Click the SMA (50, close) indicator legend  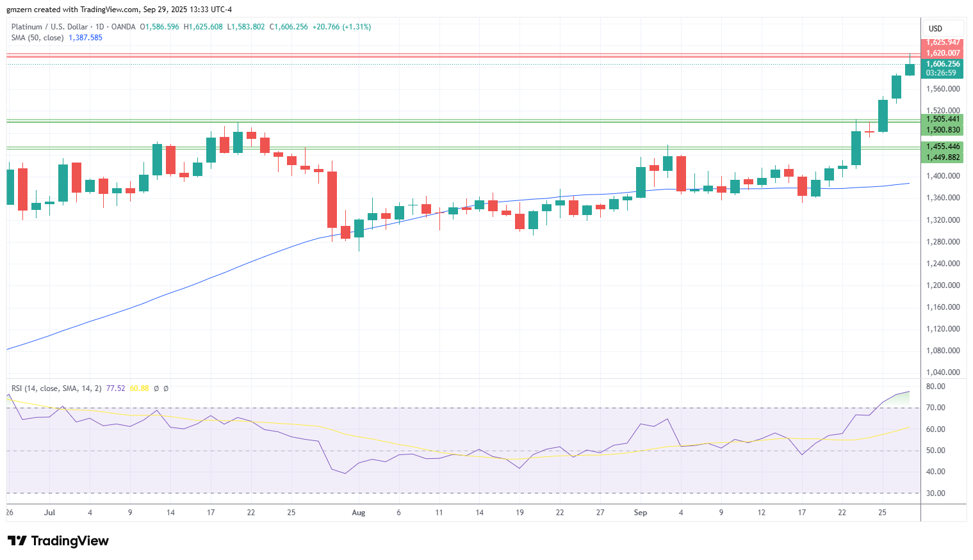tap(37, 38)
